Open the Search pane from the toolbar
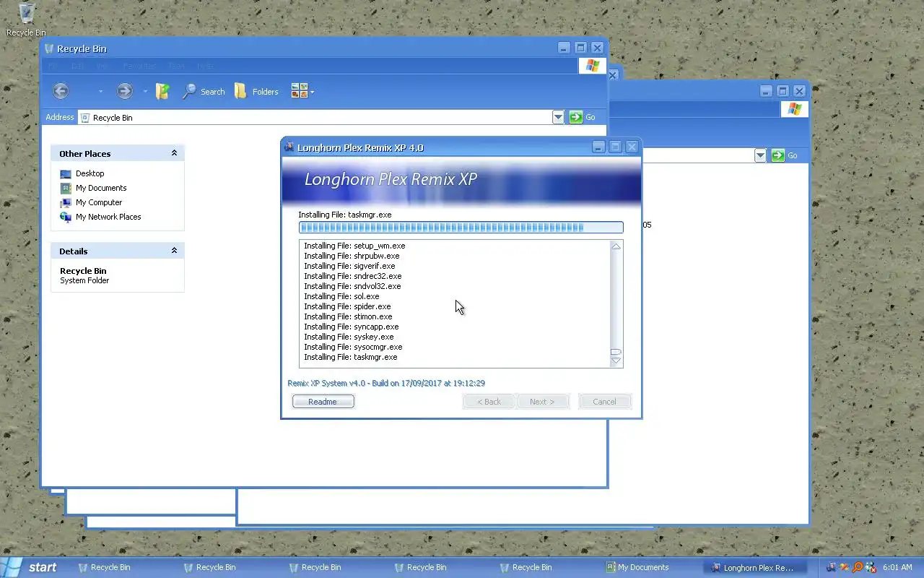The width and height of the screenshot is (924, 578). pos(204,91)
